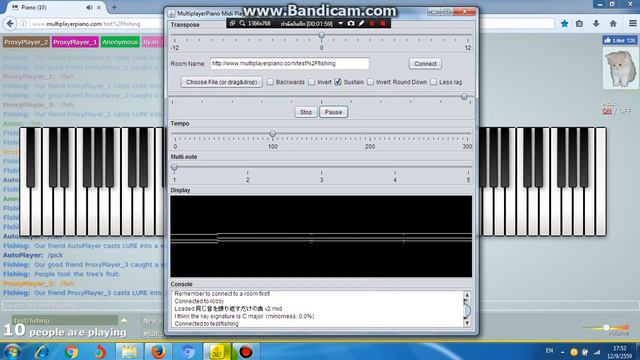Open the Bandicam dropdown arrow
The image size is (640, 360).
click(340, 24)
